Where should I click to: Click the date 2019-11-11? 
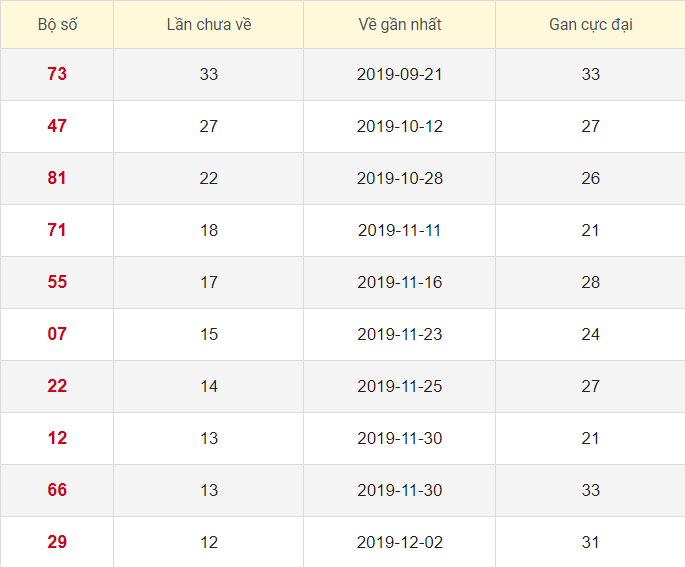tap(399, 230)
